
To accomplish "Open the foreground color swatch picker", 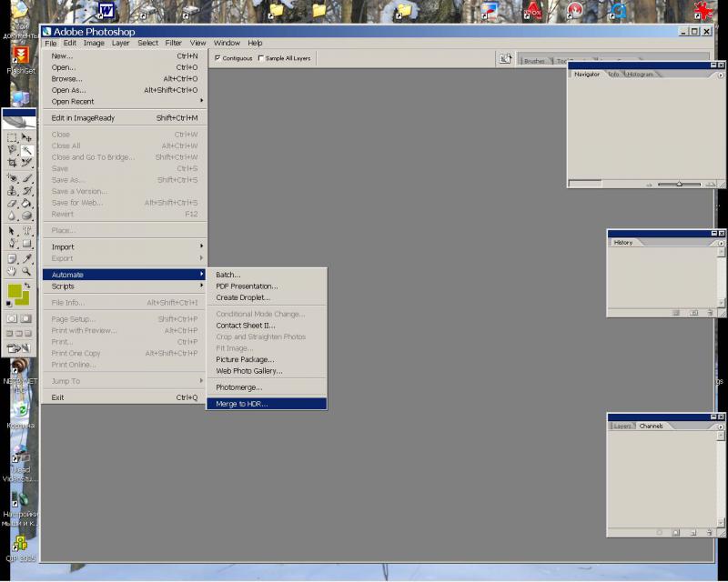I will [x=15, y=292].
